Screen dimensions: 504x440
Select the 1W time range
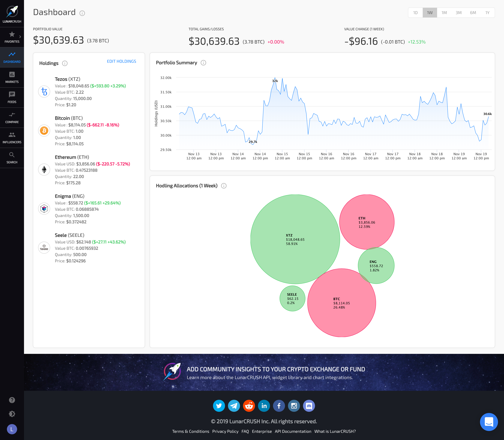pos(430,13)
